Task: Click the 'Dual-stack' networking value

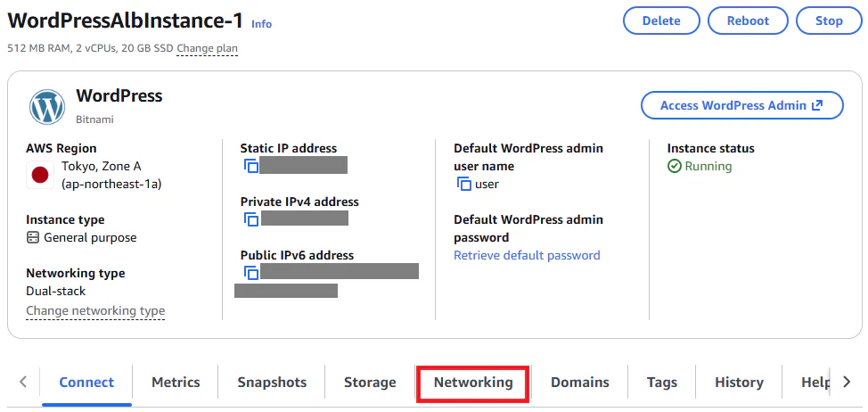Action: pyautogui.click(x=56, y=291)
